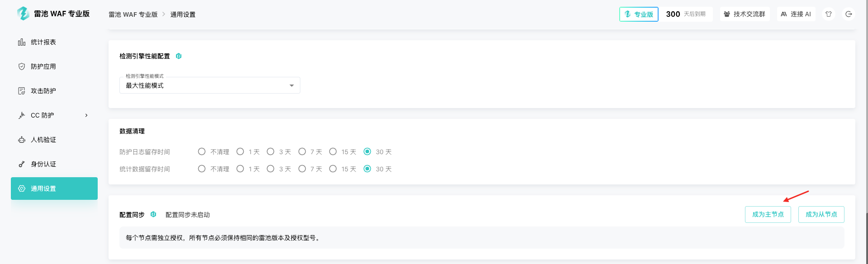
Task: Open the statistics report (统计报表) page
Action: point(43,42)
